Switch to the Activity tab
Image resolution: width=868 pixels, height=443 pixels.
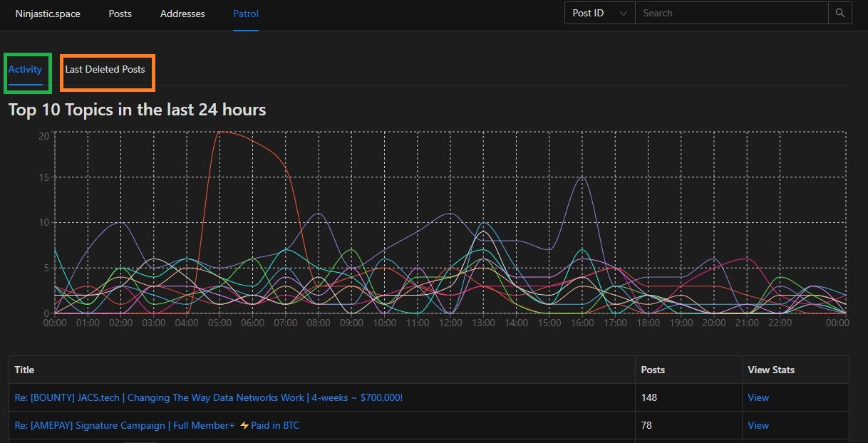(26, 69)
